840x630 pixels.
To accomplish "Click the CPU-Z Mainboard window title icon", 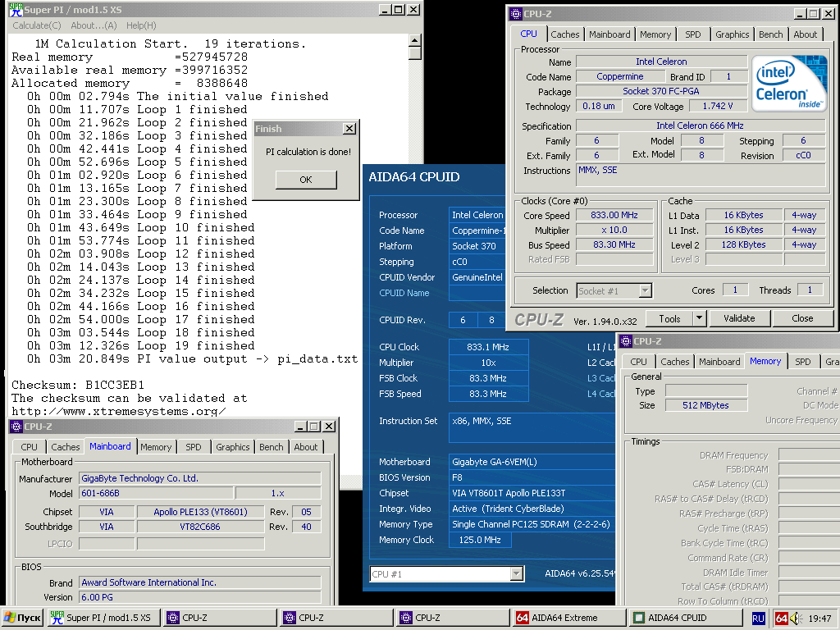I will (16, 427).
